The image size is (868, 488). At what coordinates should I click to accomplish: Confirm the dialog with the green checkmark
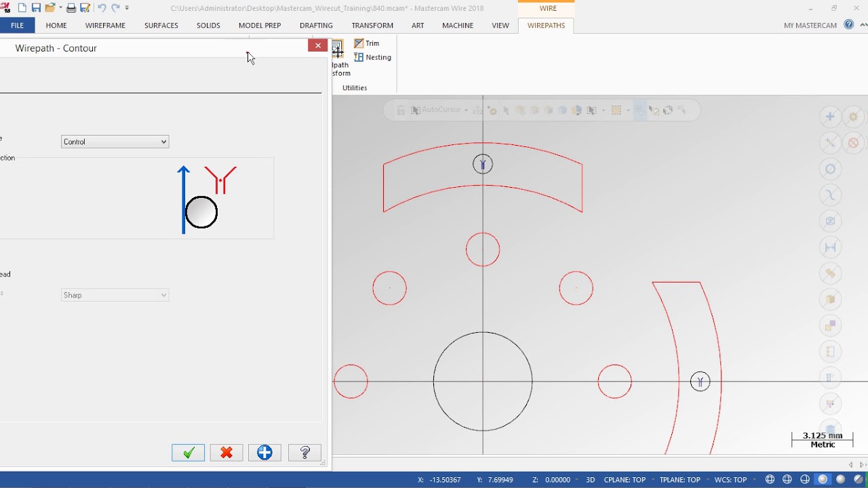tap(188, 453)
